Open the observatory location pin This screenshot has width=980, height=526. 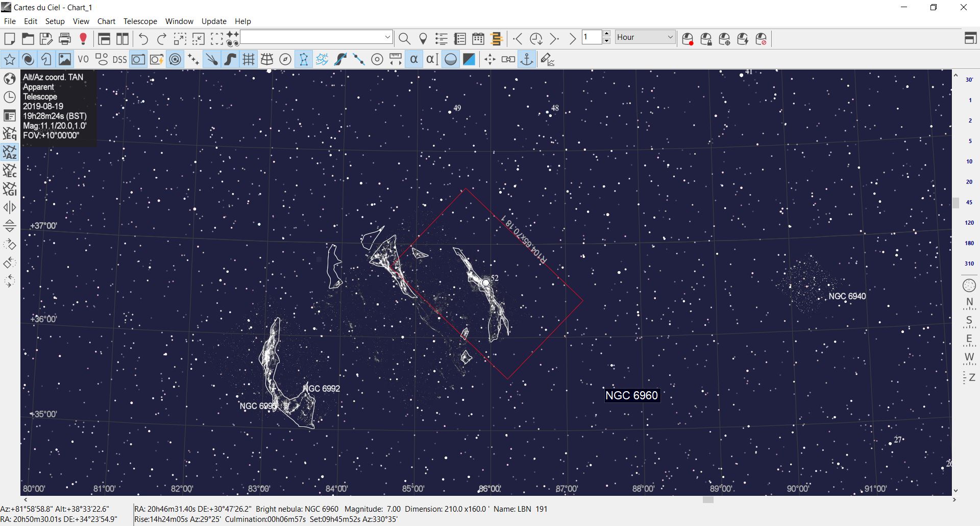(x=423, y=39)
